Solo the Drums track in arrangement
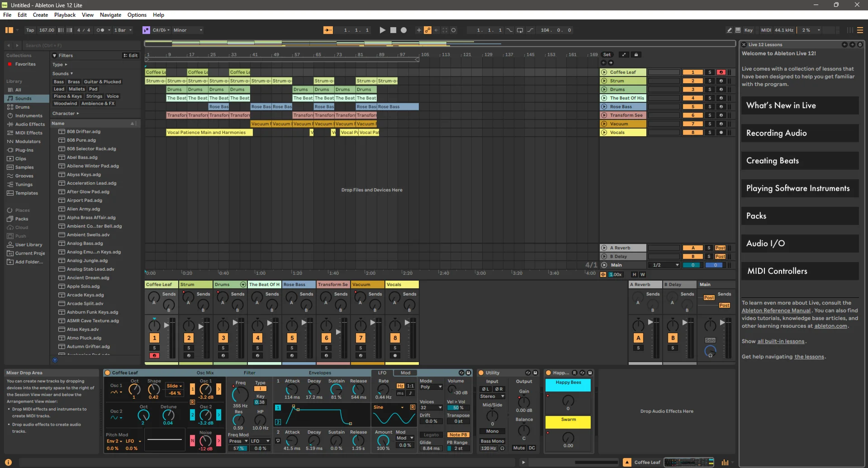This screenshot has height=468, width=868. click(x=709, y=90)
